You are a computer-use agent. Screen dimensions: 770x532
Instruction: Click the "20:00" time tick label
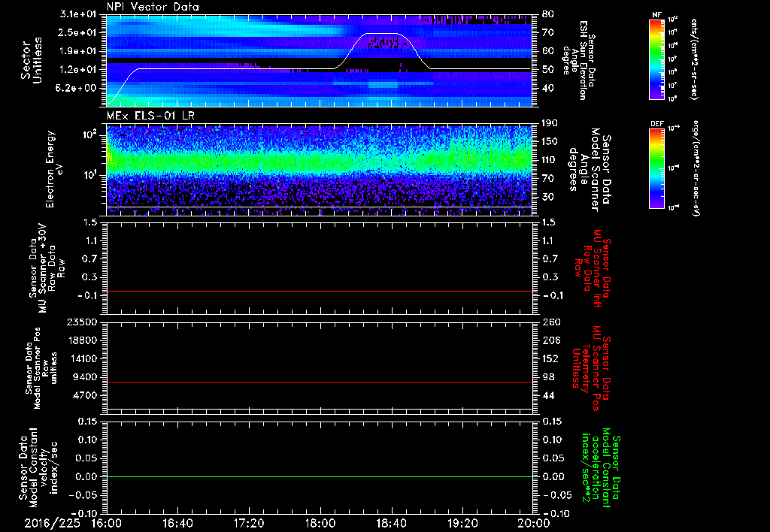(534, 523)
